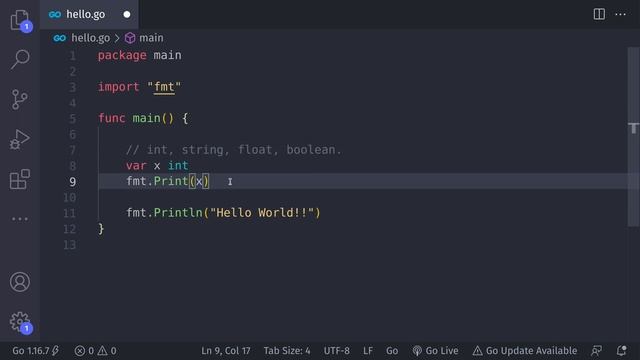Click the "Hello World!!" string
Viewport: 640px width, 360px height.
click(x=262, y=213)
